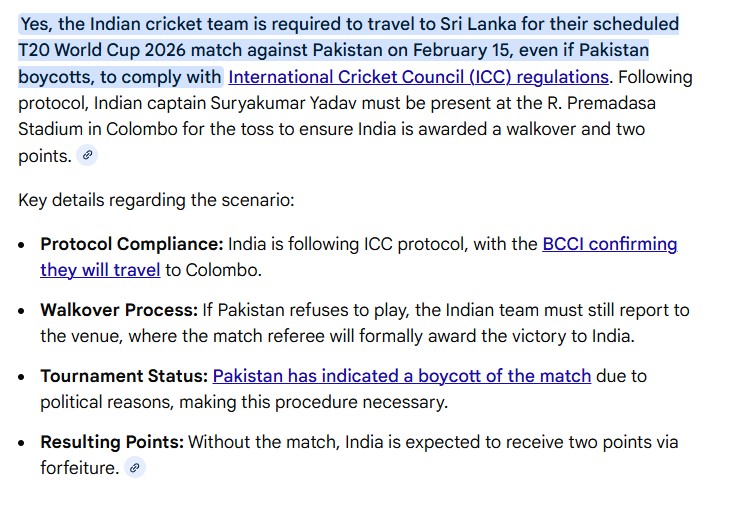Open International Cricket Council (ICC) regulations link

click(x=418, y=76)
